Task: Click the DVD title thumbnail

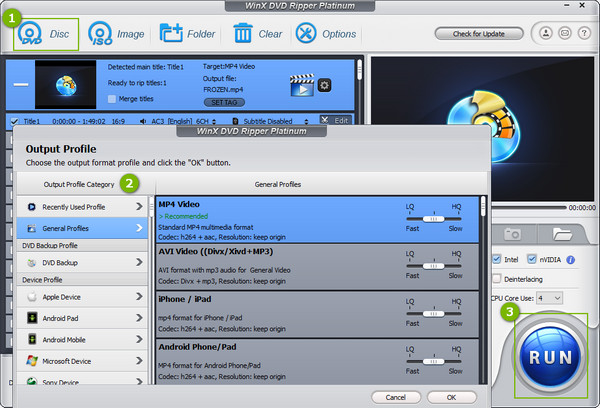Action: click(x=65, y=85)
